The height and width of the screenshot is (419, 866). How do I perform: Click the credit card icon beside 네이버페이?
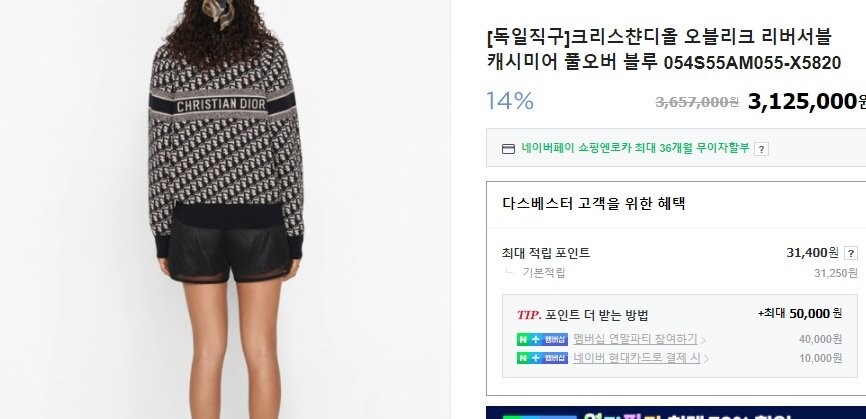point(508,148)
